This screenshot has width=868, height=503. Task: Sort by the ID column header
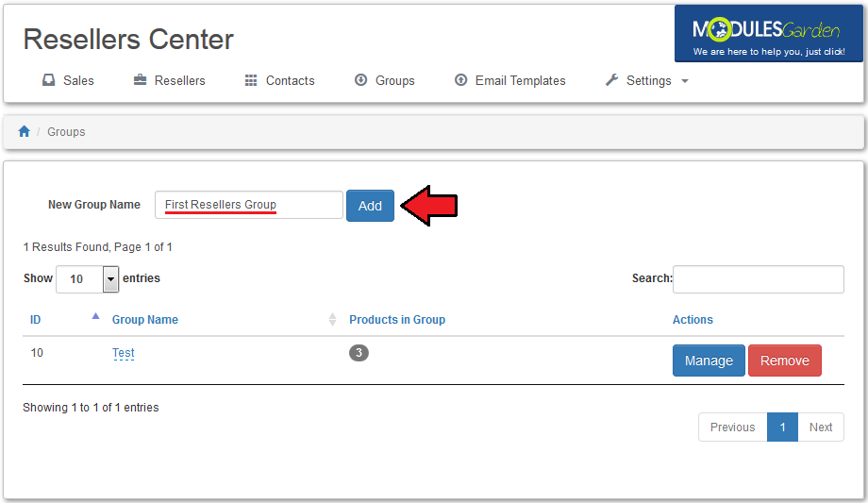point(36,320)
